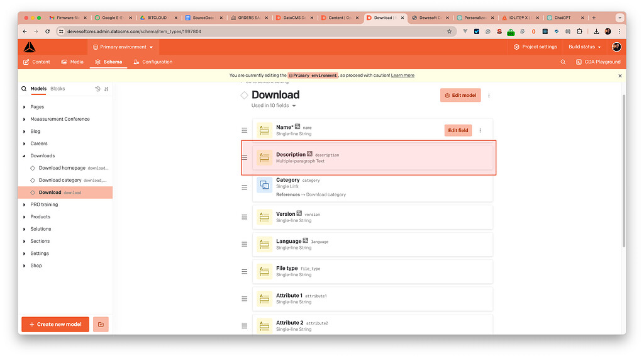Click the Version field localization icon
This screenshot has height=358, width=644.
pos(299,213)
